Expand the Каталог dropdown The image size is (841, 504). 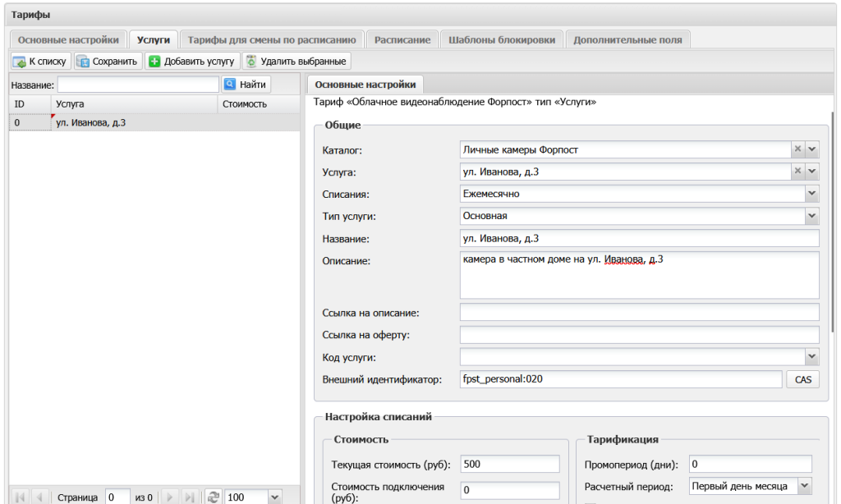pos(812,149)
